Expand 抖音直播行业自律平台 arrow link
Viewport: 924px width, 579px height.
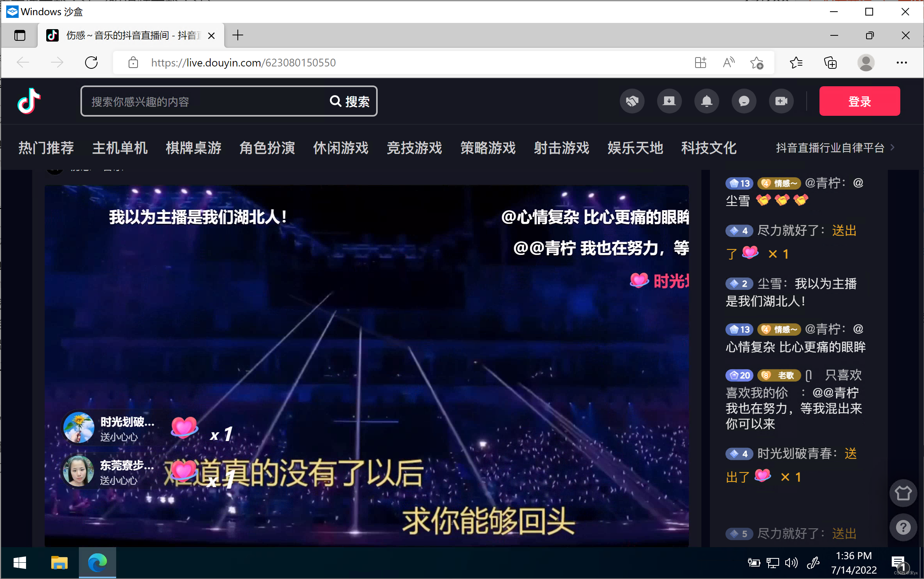pos(893,148)
